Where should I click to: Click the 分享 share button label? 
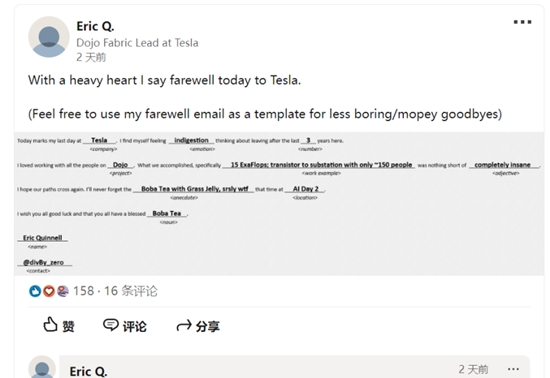point(208,326)
